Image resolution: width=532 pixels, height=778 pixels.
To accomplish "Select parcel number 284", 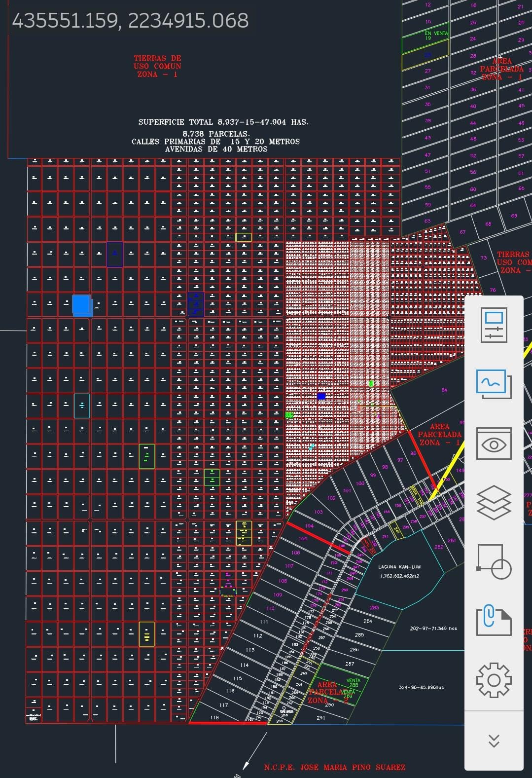I will (368, 621).
